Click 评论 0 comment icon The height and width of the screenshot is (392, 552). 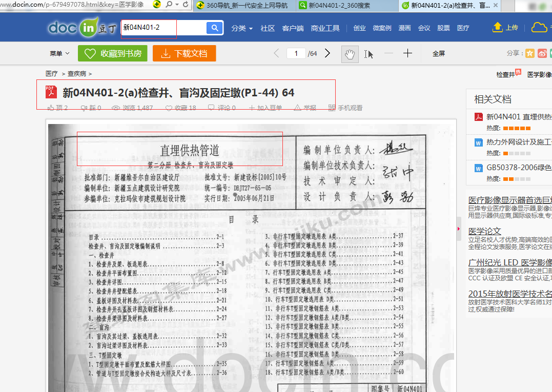(211, 108)
